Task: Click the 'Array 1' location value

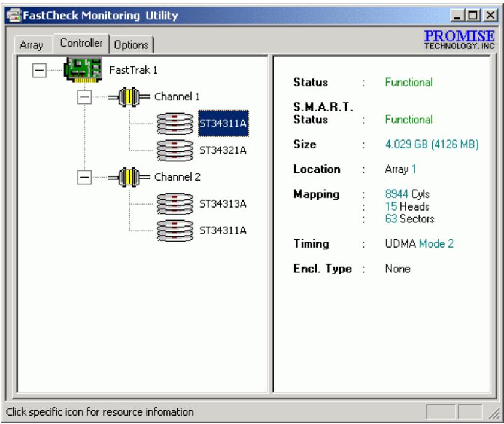Action: point(400,169)
